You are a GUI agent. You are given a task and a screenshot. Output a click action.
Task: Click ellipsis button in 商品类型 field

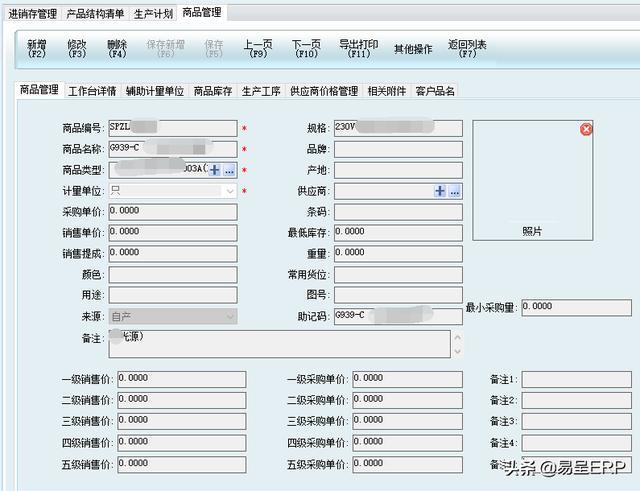(x=229, y=171)
